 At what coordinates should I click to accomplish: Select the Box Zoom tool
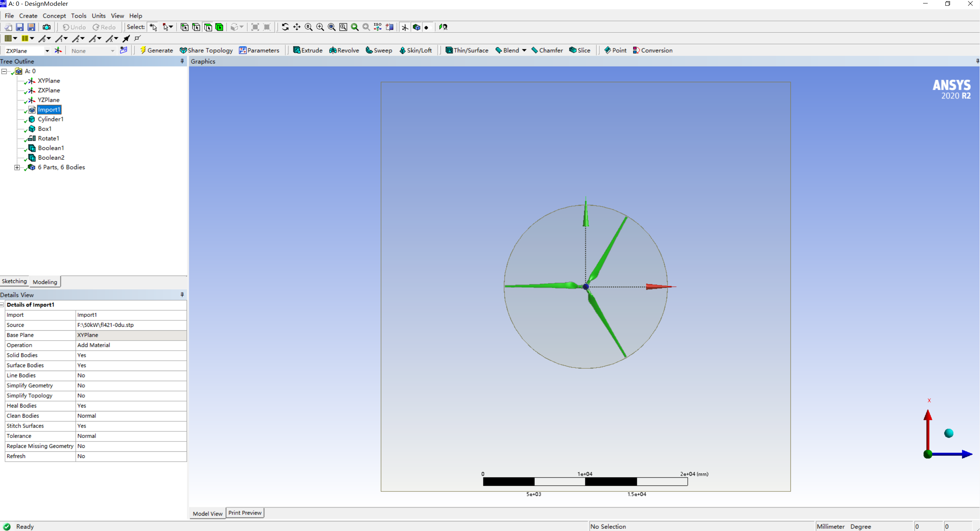(320, 27)
